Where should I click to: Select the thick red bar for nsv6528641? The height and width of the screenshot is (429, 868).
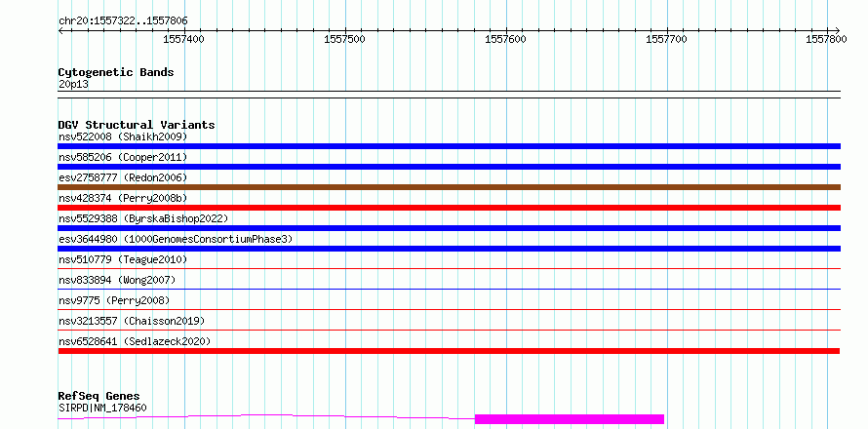[449, 351]
